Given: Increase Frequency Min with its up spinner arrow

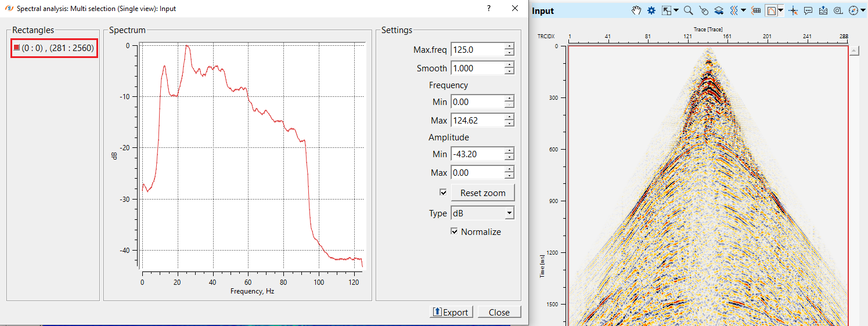Looking at the screenshot, I should click(x=509, y=99).
